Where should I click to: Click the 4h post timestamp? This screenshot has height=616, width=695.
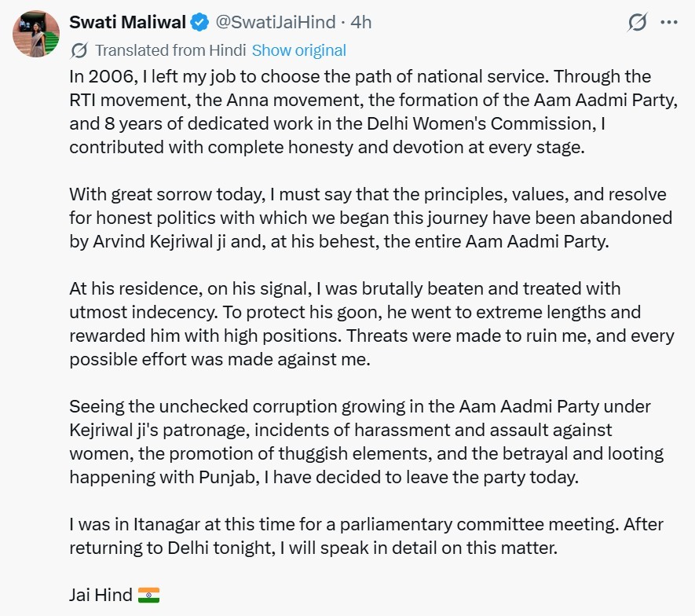click(361, 22)
